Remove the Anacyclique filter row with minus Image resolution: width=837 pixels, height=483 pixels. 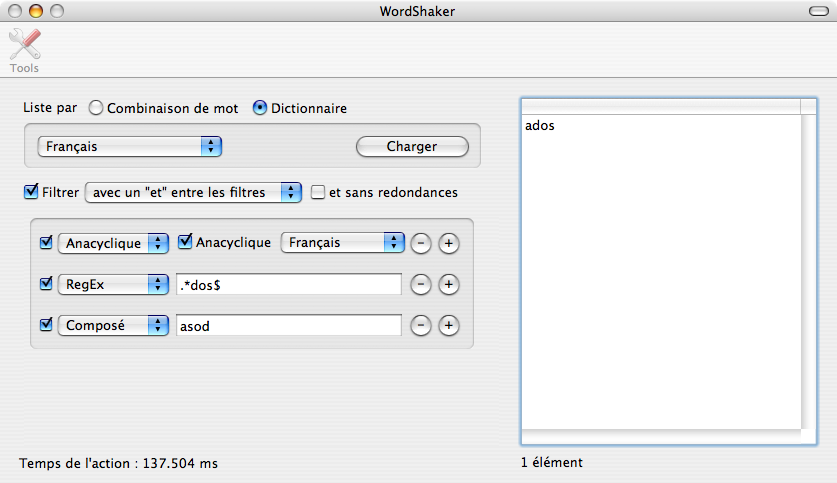click(x=421, y=243)
